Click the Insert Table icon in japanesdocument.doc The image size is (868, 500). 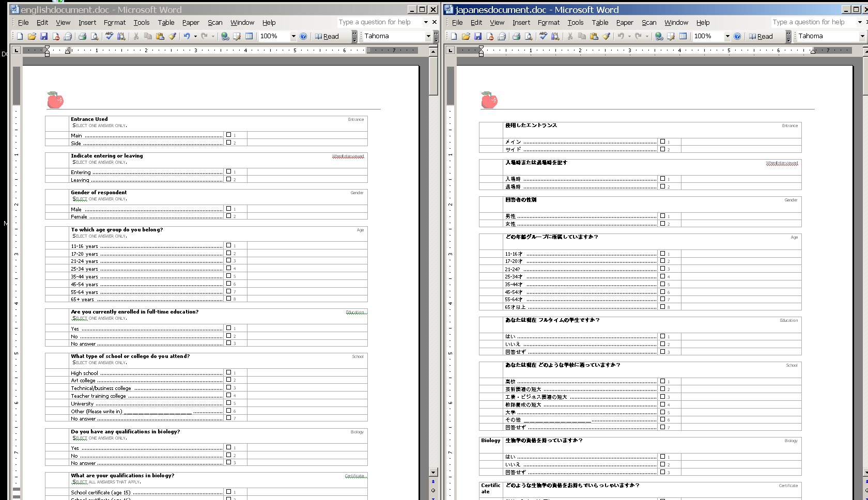[683, 36]
